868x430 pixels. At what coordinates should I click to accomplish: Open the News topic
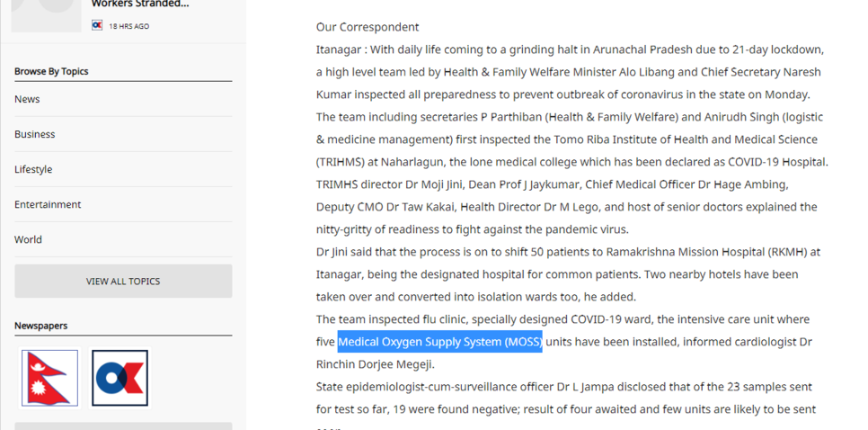coord(27,99)
